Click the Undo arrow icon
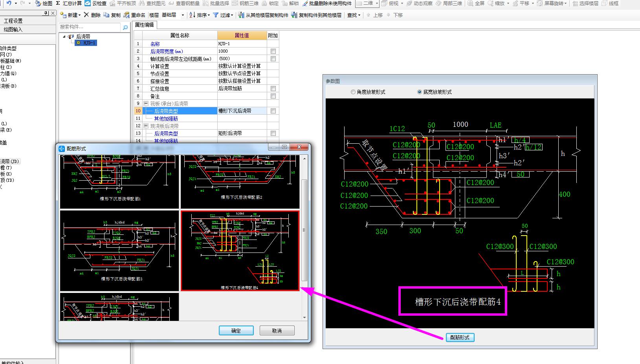The width and height of the screenshot is (640, 364). coord(9,3)
